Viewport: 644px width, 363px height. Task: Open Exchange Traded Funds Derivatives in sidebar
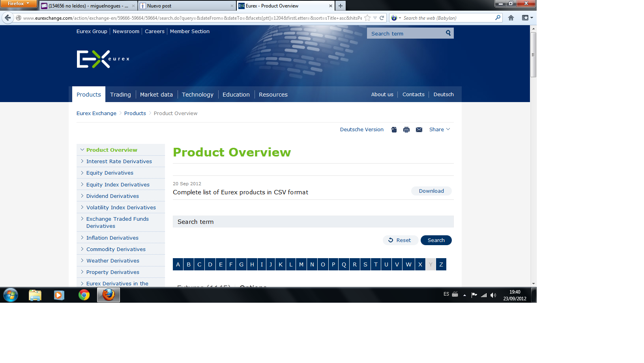pos(118,222)
